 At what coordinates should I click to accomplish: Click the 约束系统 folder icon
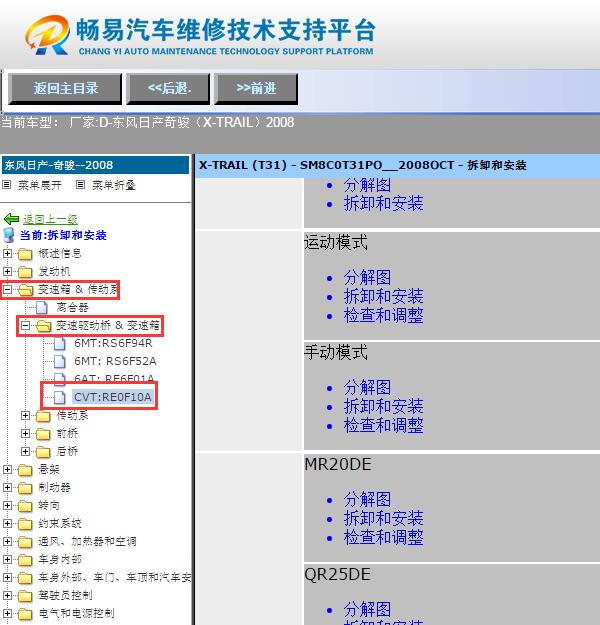(x=25, y=524)
